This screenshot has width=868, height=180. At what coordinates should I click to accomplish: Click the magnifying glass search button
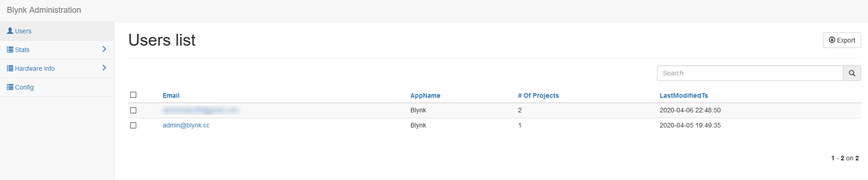click(852, 73)
